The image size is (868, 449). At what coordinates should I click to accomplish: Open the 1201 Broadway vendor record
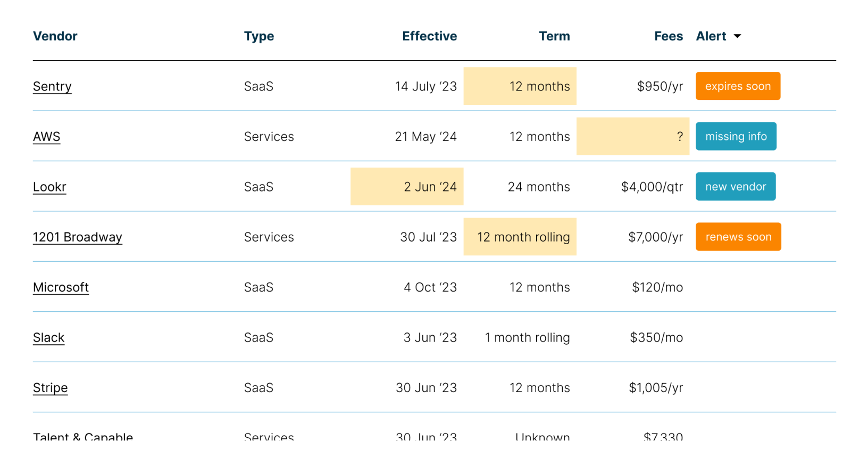tap(78, 237)
